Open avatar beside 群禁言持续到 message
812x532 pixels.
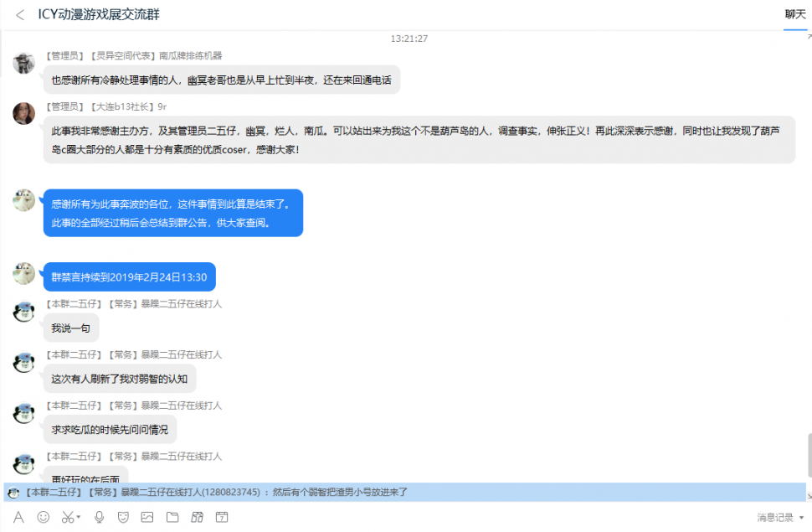[x=23, y=273]
